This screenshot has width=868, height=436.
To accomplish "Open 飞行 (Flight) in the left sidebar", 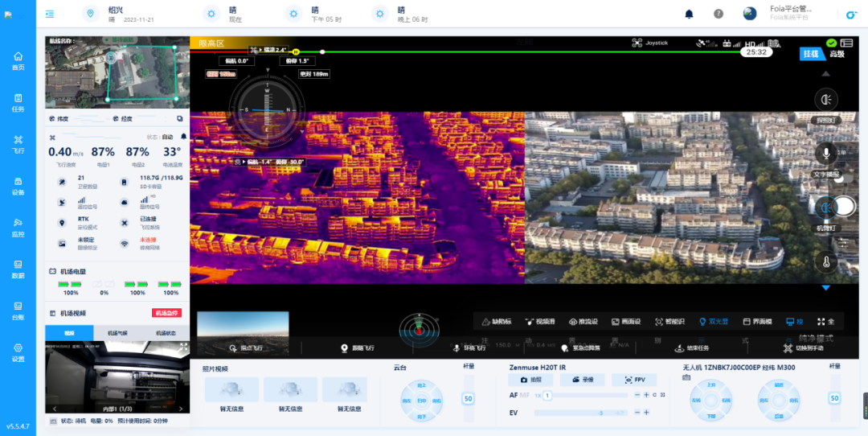I will point(18,144).
